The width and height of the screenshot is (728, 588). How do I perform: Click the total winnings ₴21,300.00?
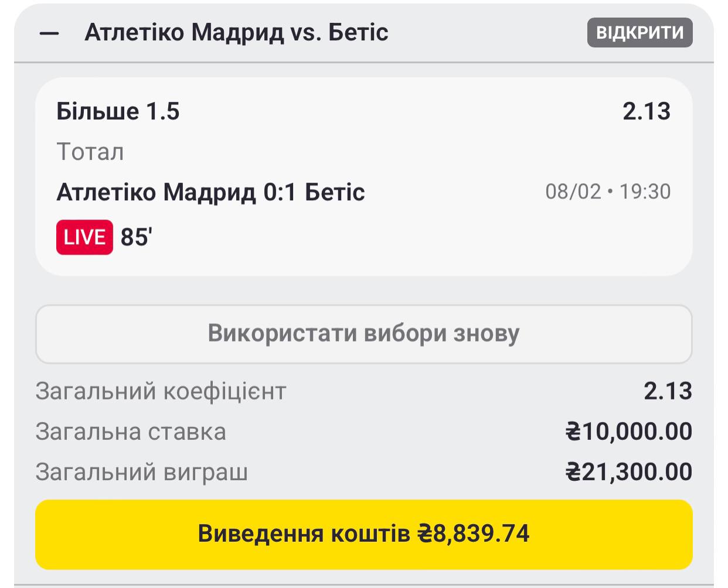628,472
